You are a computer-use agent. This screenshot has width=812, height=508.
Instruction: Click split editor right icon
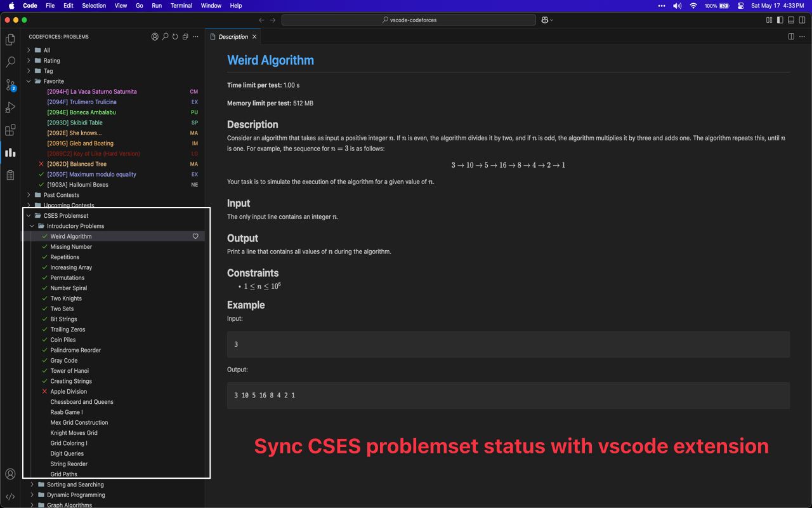[x=791, y=37]
